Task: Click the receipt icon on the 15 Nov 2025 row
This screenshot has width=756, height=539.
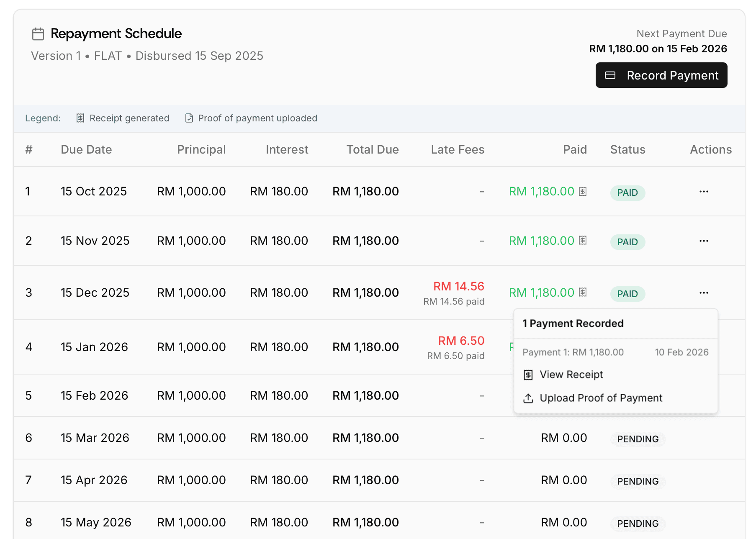Action: coord(582,241)
